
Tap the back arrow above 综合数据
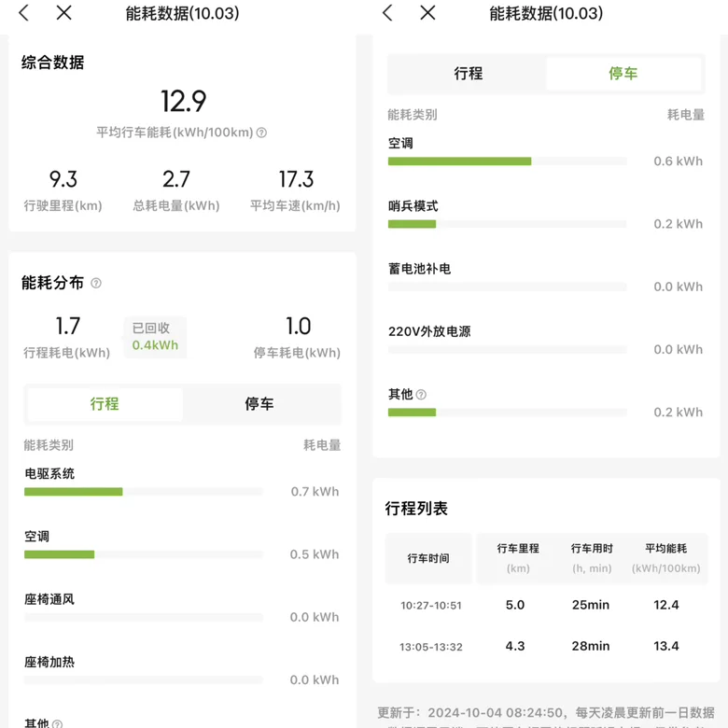(24, 13)
